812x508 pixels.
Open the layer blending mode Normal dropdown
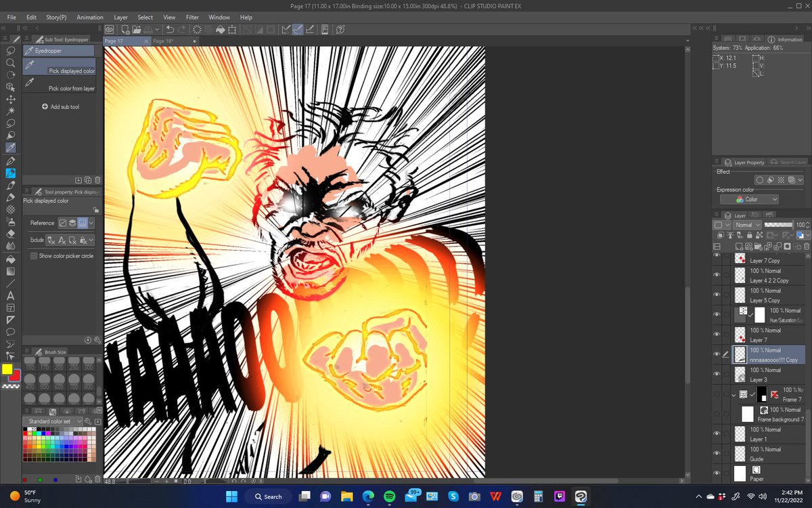[747, 225]
